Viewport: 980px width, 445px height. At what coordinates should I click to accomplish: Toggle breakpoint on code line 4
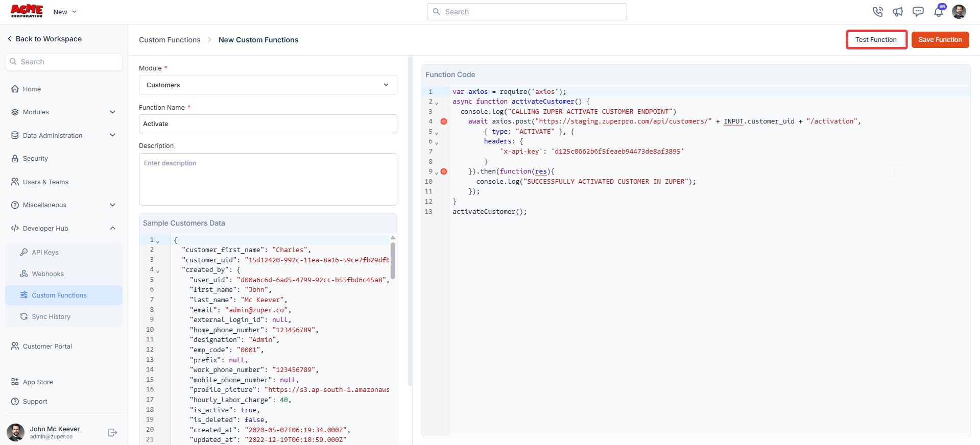(x=444, y=121)
